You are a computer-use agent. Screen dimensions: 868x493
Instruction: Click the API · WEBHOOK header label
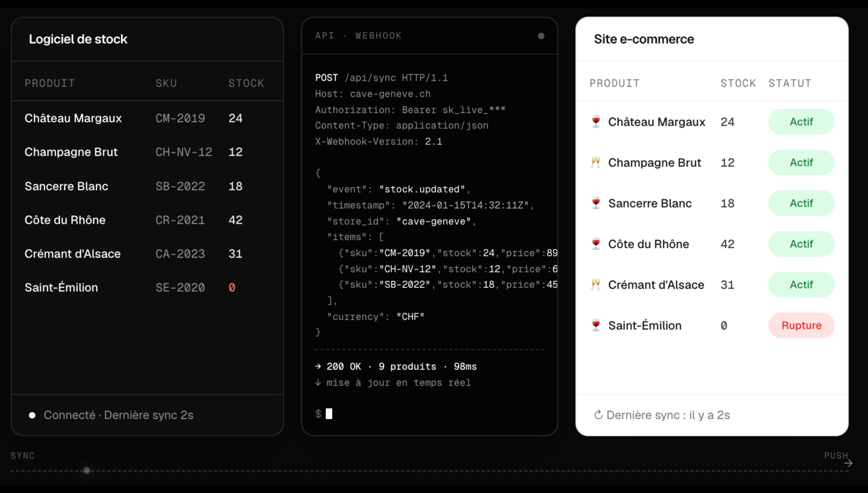click(x=358, y=35)
